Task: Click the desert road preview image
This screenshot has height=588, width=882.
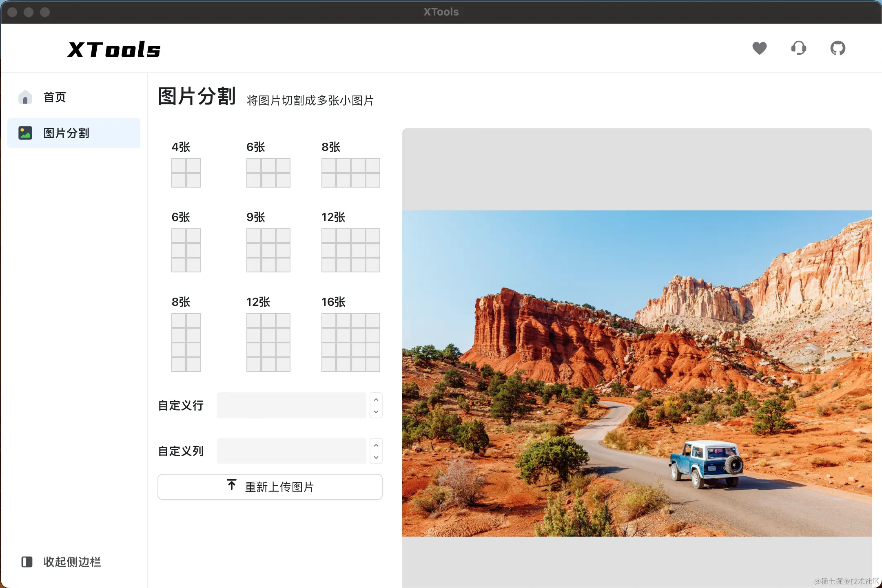Action: (637, 373)
